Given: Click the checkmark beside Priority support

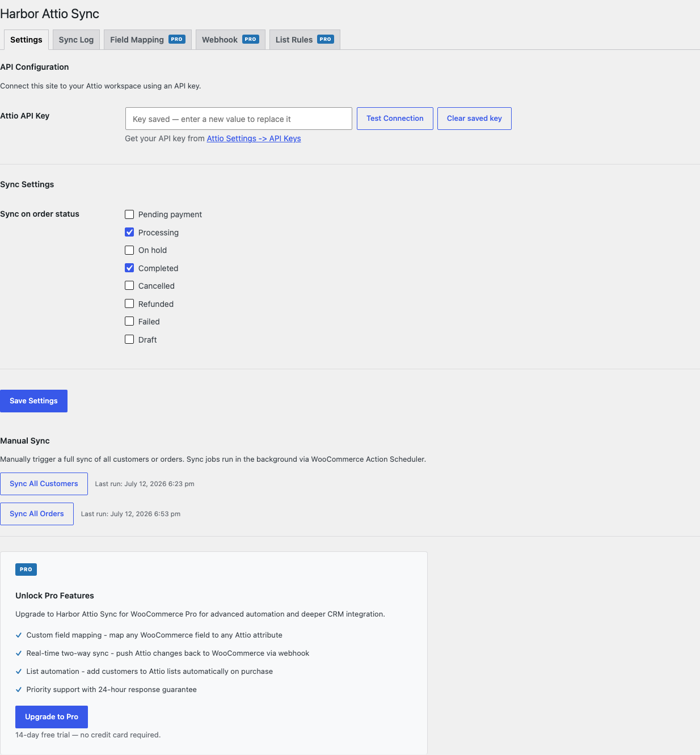Looking at the screenshot, I should (19, 690).
